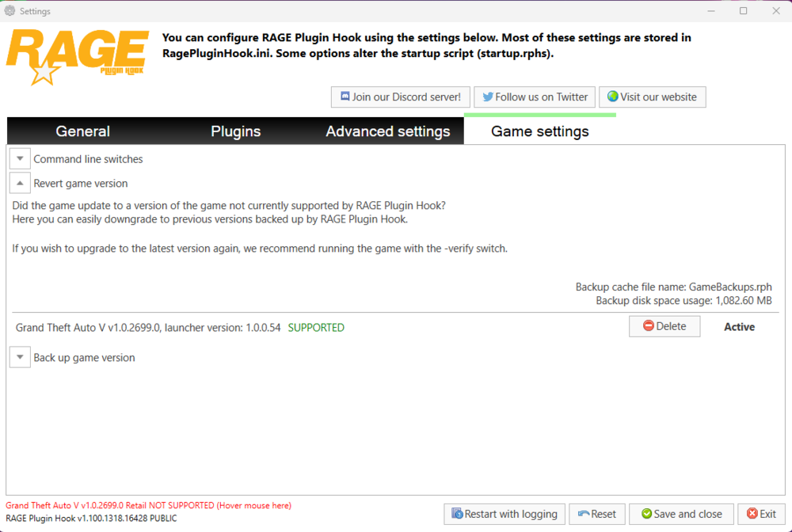
Task: Select the Game settings tab
Action: tap(540, 130)
